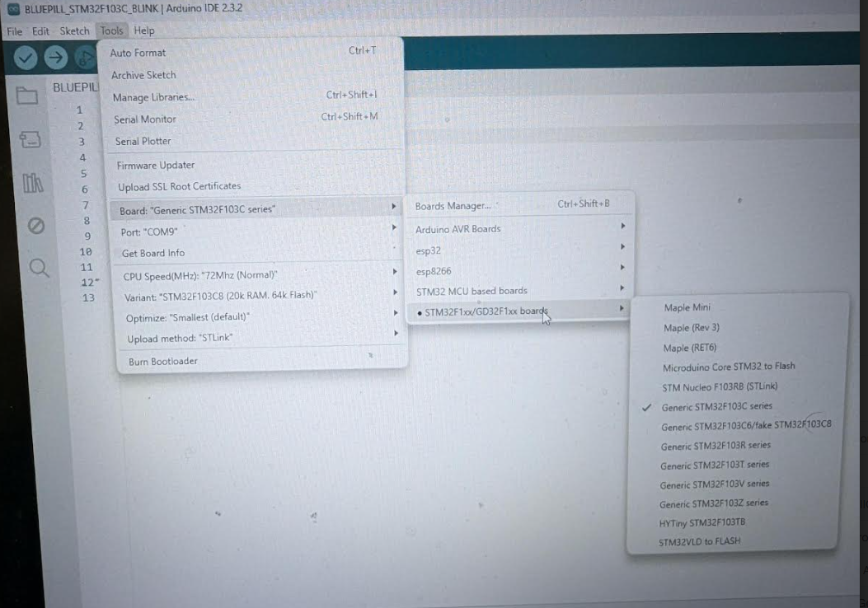This screenshot has width=868, height=608.
Task: Expand Port COM9 submenu
Action: point(257,232)
